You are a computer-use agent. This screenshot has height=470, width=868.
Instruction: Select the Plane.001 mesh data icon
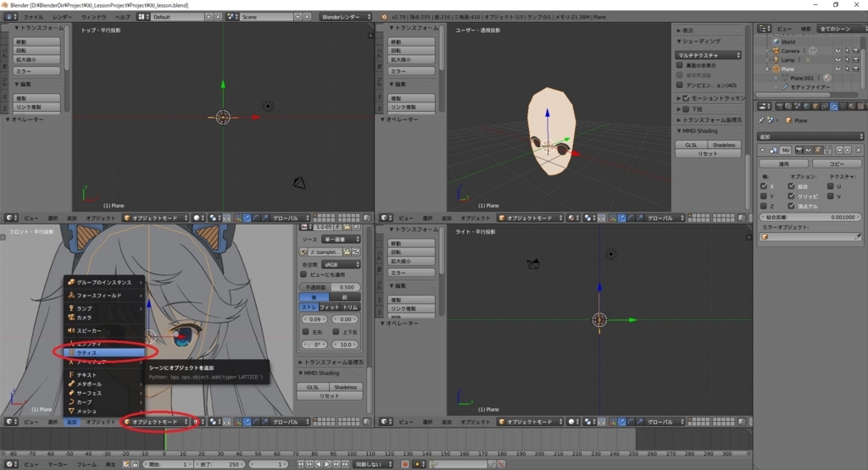786,78
